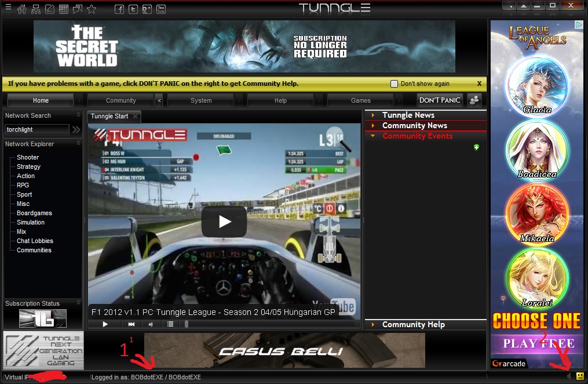Collapse the Subscription Status panel
Image resolution: width=588 pixels, height=384 pixels.
point(78,303)
